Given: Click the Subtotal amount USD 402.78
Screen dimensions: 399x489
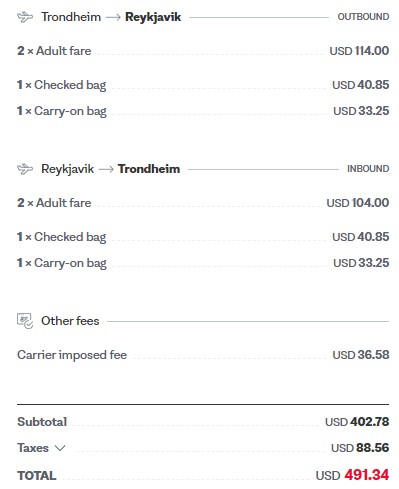Looking at the screenshot, I should (357, 422).
